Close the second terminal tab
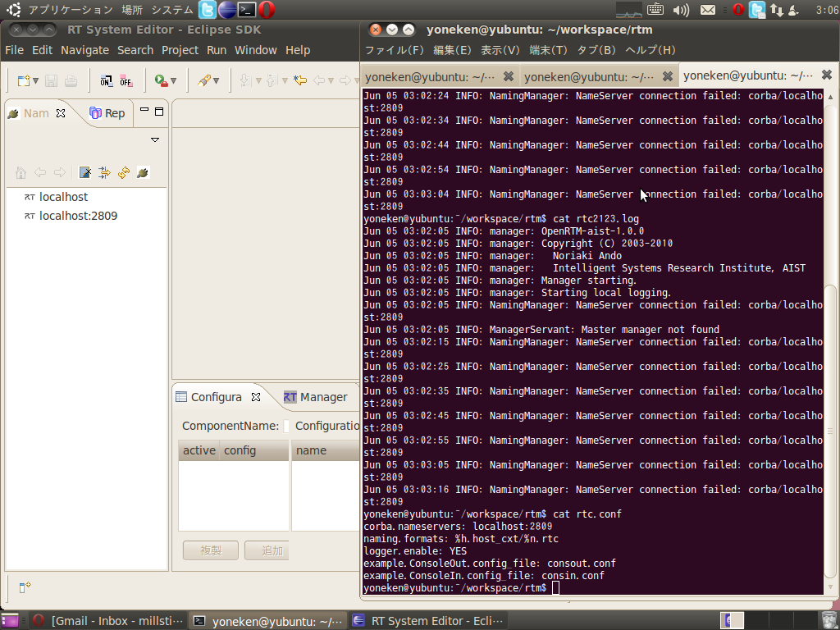 668,76
